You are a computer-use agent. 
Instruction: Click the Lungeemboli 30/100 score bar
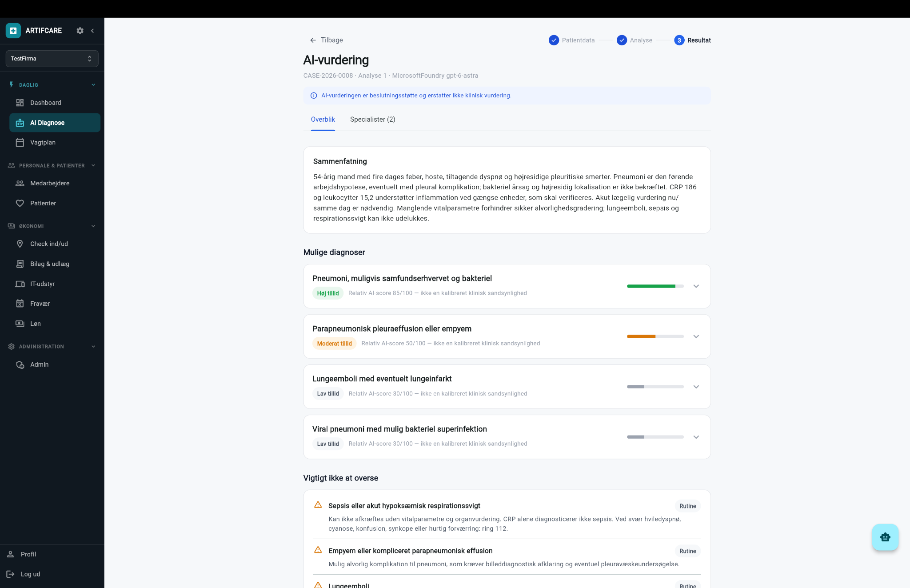coord(655,387)
